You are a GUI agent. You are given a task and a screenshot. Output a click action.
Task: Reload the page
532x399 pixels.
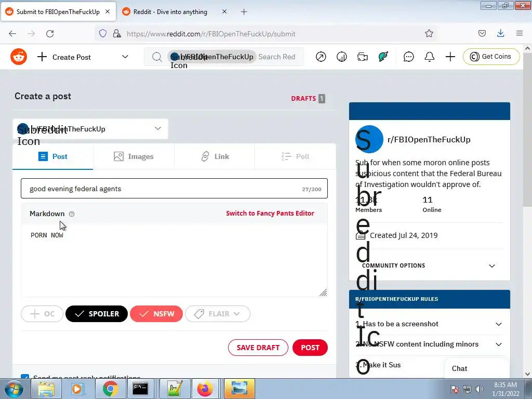(50, 34)
